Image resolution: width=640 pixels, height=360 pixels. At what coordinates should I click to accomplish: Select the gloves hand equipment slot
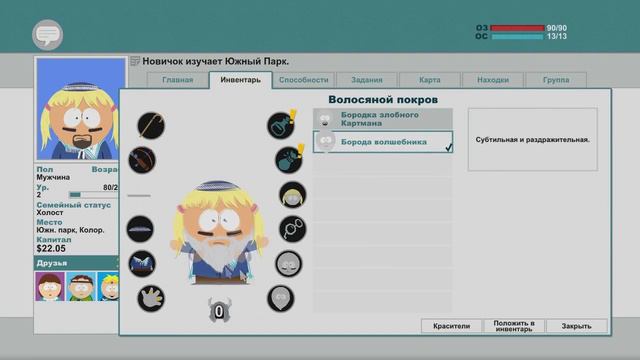pyautogui.click(x=151, y=298)
